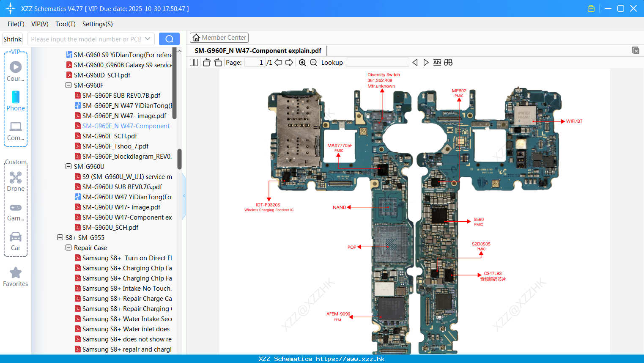Open SM-G960U W47- image.pdf
Screen dimensions: 644x363
pyautogui.click(x=121, y=207)
